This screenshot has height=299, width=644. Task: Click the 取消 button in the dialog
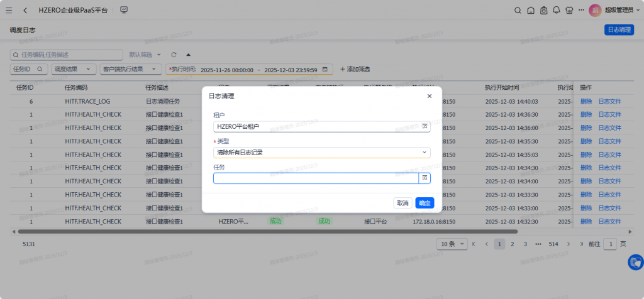[x=402, y=203]
